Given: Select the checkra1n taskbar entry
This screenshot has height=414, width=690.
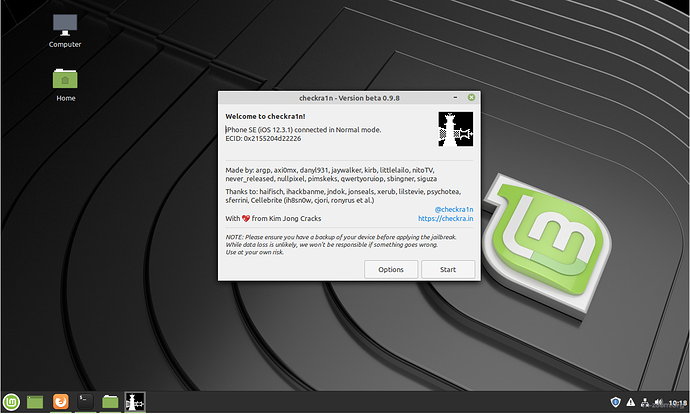Looking at the screenshot, I should point(135,402).
